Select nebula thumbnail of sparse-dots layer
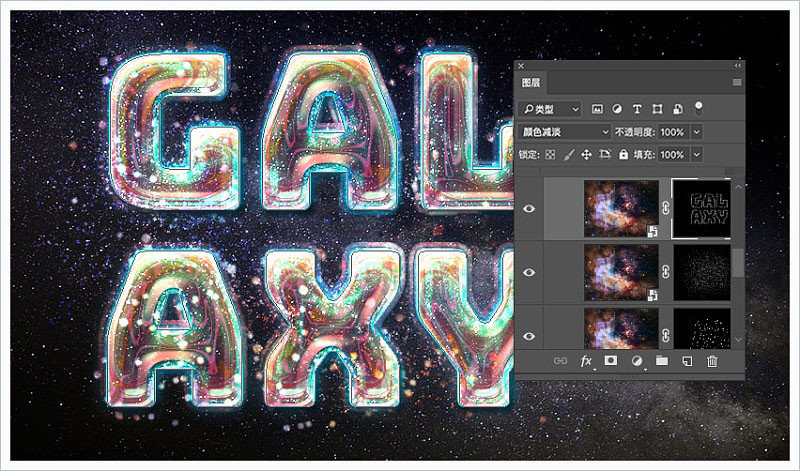The image size is (800, 471). [x=621, y=329]
